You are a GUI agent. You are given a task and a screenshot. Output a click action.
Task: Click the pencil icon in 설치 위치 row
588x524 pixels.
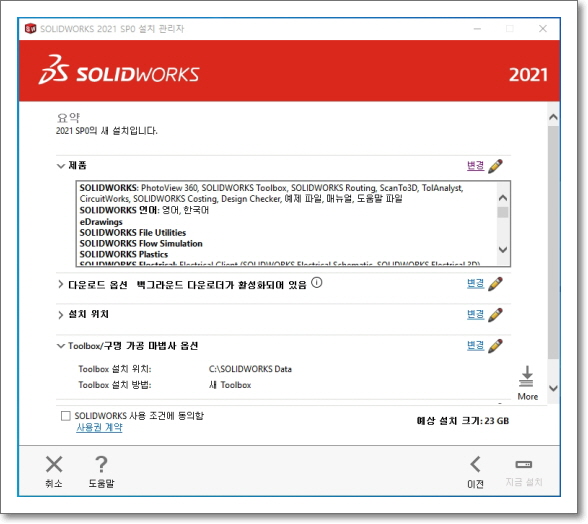pos(495,315)
